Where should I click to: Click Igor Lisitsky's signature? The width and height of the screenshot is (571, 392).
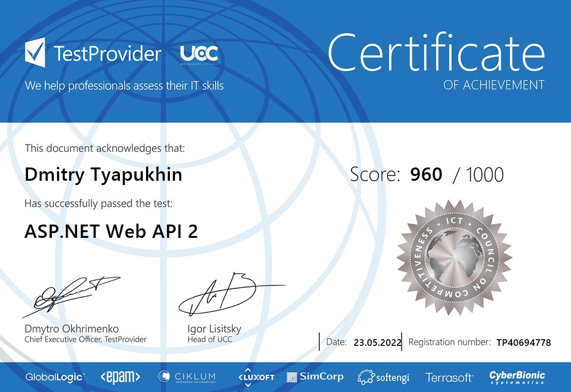coord(224,294)
